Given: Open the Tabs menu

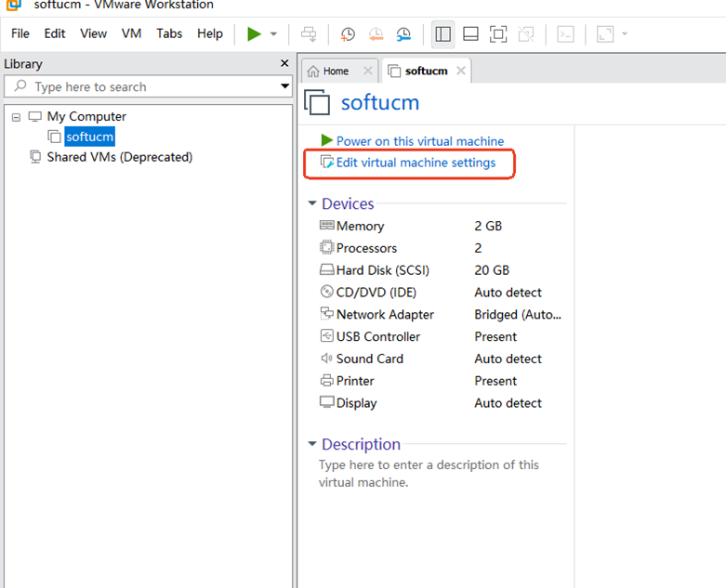Looking at the screenshot, I should pyautogui.click(x=169, y=33).
